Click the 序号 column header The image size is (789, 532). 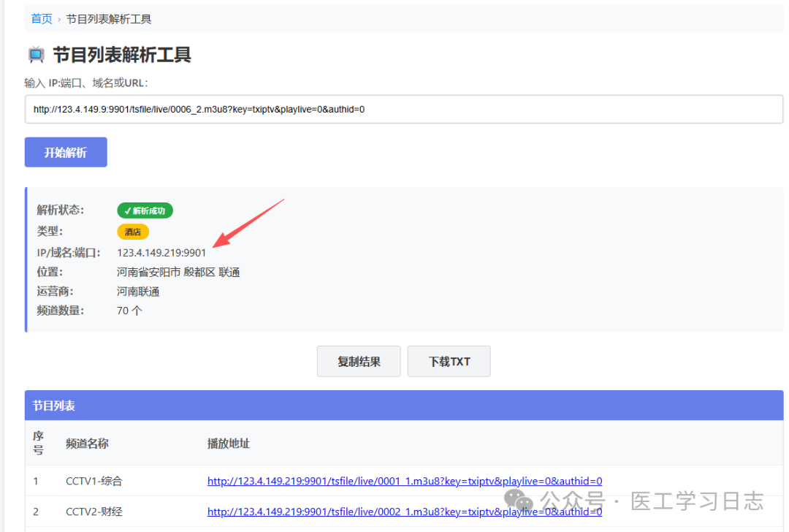tap(38, 443)
